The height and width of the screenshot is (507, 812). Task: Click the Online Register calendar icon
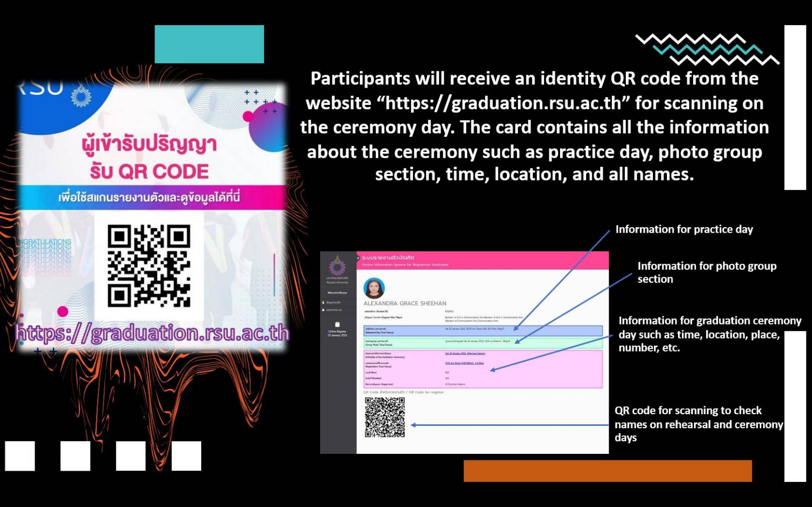pos(337,324)
